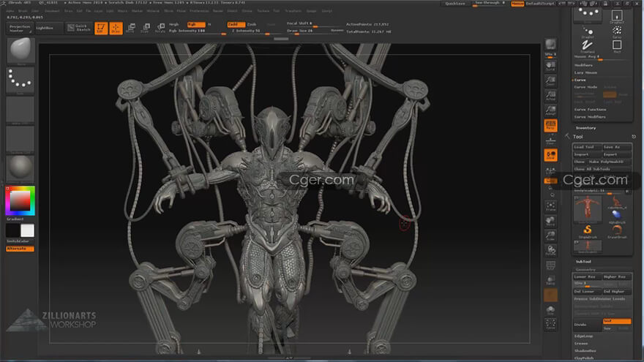Click the Make PolyMesh3D button
The image size is (644, 362).
pos(610,162)
